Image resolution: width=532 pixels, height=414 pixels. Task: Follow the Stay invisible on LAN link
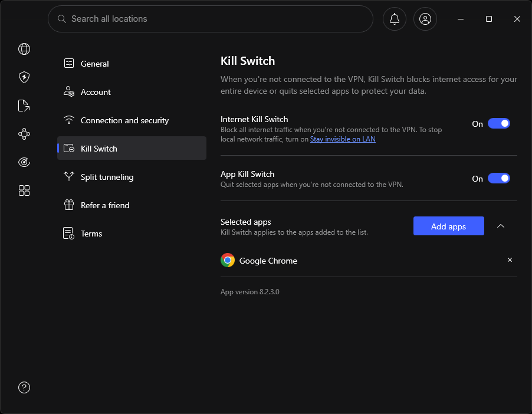(343, 139)
